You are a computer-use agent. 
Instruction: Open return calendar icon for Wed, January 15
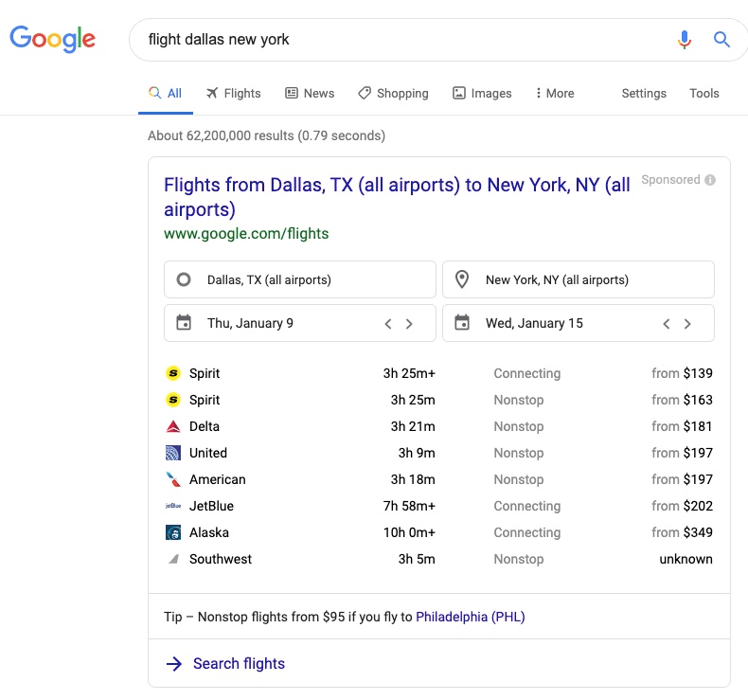pyautogui.click(x=462, y=323)
